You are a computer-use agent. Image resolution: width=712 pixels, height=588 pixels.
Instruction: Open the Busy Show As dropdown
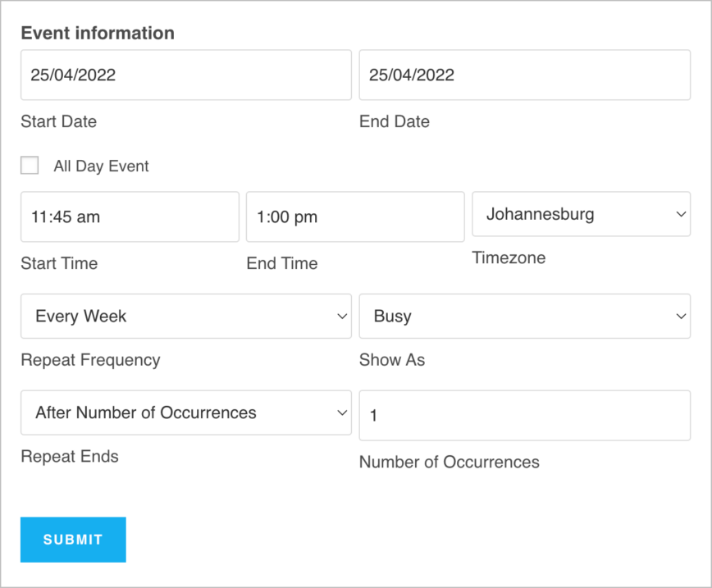[525, 316]
